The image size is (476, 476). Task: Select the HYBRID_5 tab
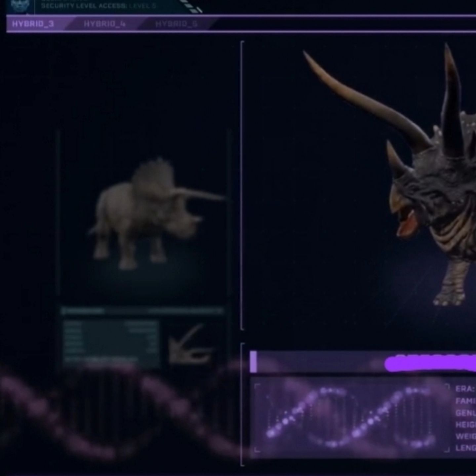click(176, 24)
